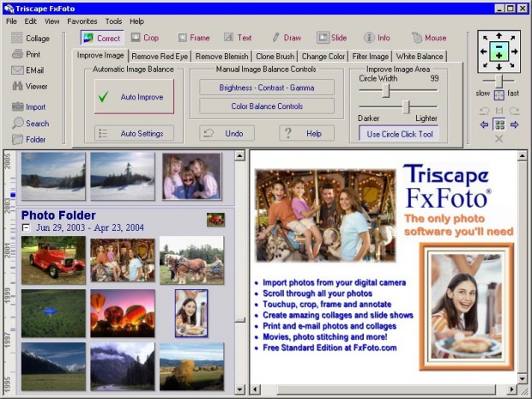532x399 pixels.
Task: Open the File menu
Action: [11, 21]
